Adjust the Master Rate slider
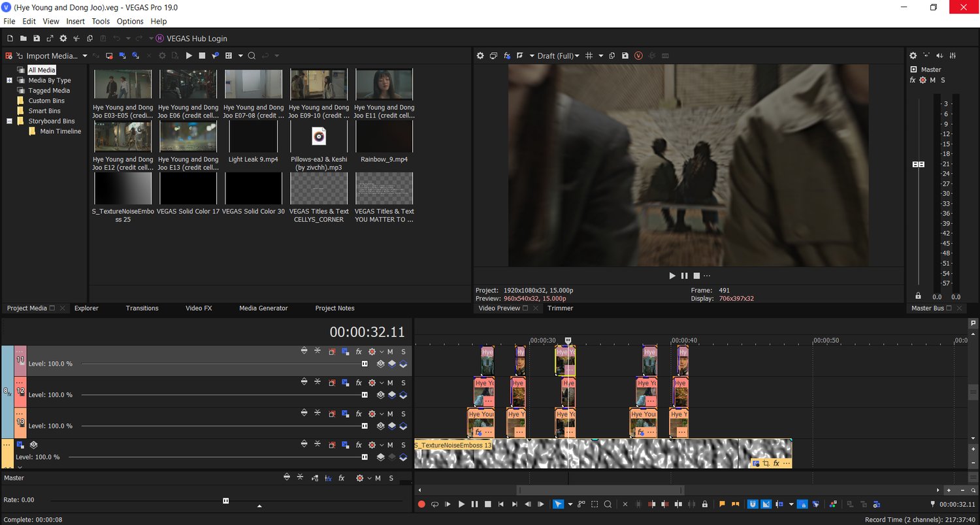This screenshot has width=980, height=525. (x=226, y=501)
